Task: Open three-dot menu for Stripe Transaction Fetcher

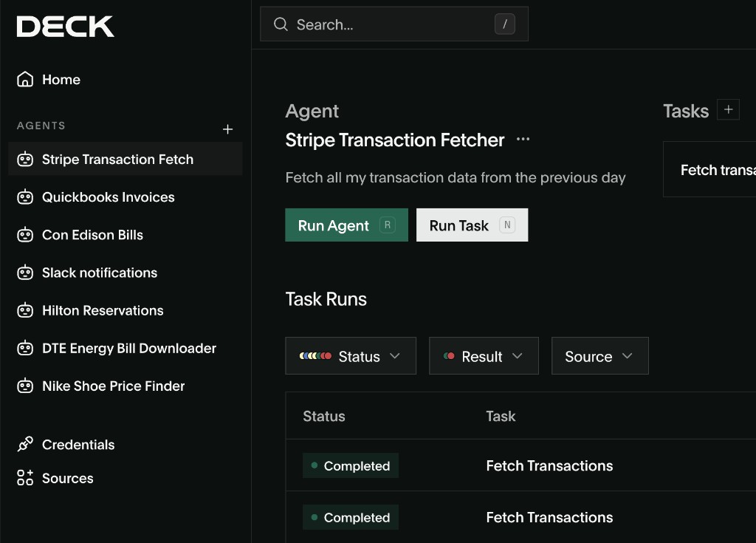Action: (x=523, y=140)
